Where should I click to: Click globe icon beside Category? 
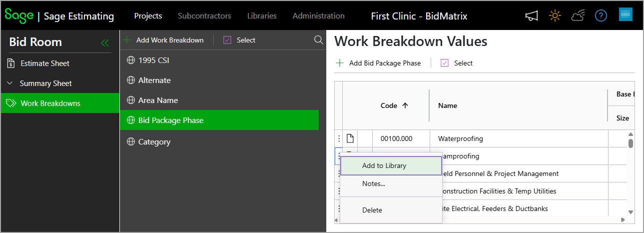point(131,141)
